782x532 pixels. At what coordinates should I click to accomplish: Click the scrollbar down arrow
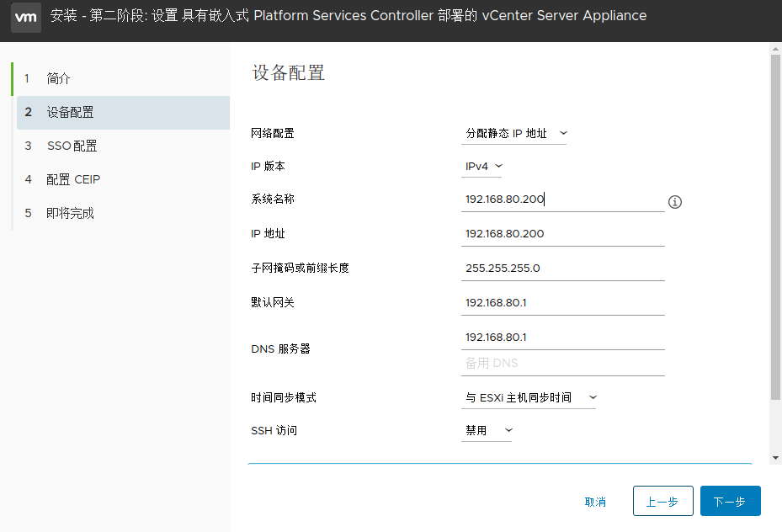pos(775,458)
